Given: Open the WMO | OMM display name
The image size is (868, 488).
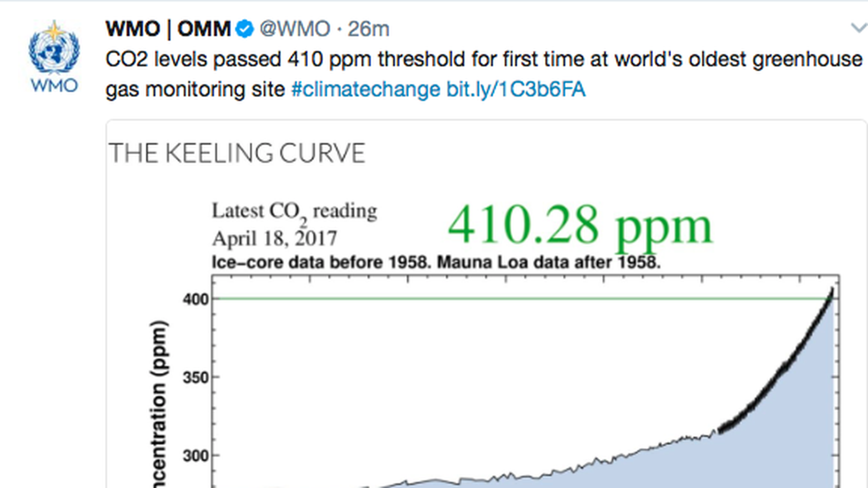Looking at the screenshot, I should [168, 29].
